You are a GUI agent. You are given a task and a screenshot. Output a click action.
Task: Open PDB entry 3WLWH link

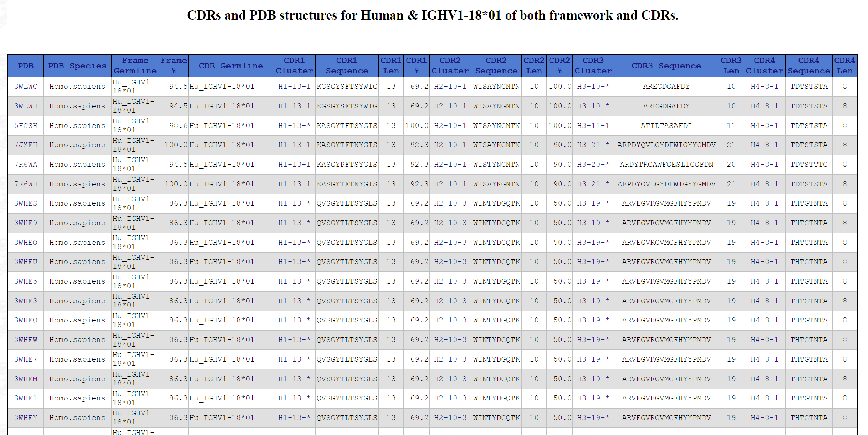[x=26, y=106]
